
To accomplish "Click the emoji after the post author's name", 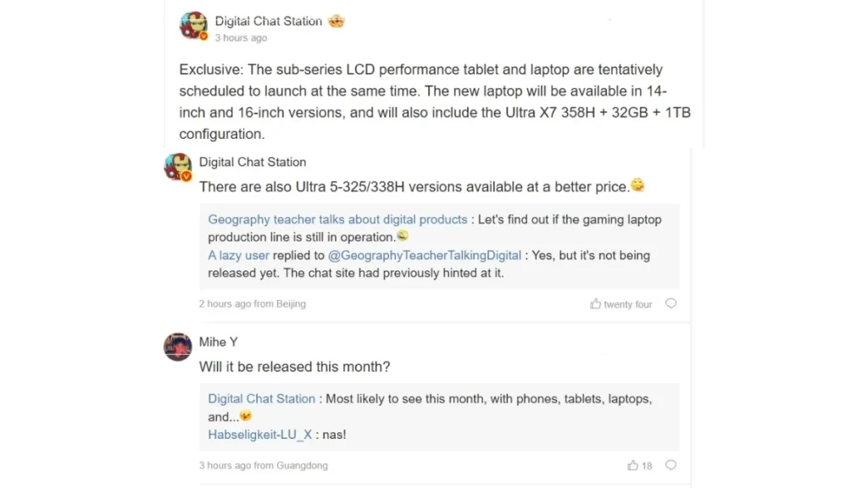I will pos(337,20).
